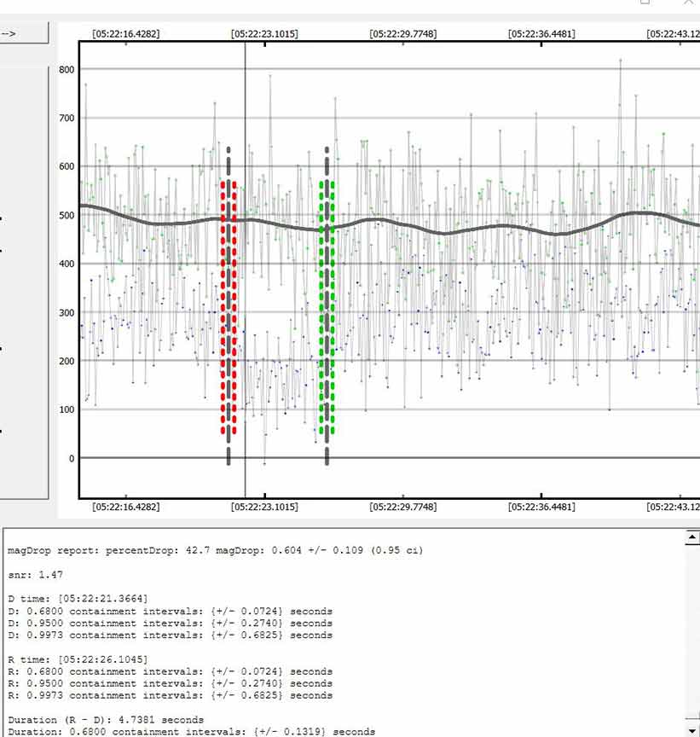Click bottom axis label [05:22:16.4282]
The height and width of the screenshot is (737, 700).
126,507
